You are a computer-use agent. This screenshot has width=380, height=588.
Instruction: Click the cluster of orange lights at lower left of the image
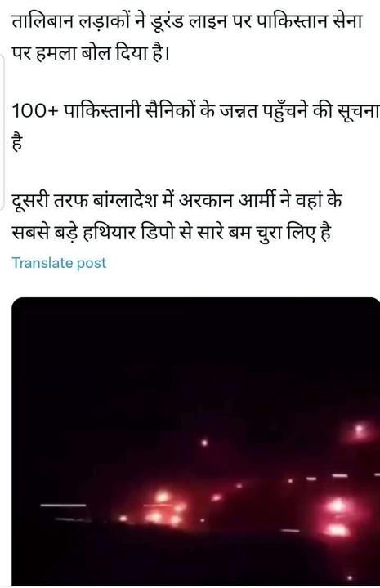tap(163, 508)
